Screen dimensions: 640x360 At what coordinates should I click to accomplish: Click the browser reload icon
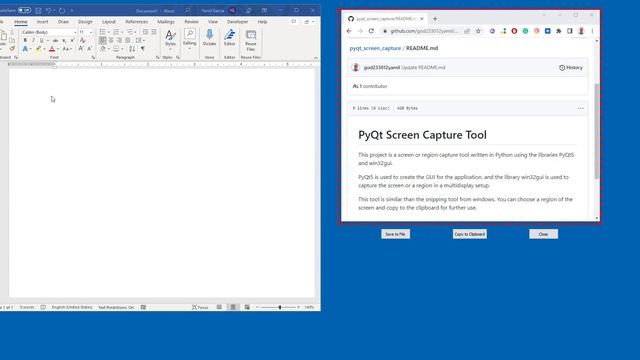[371, 31]
